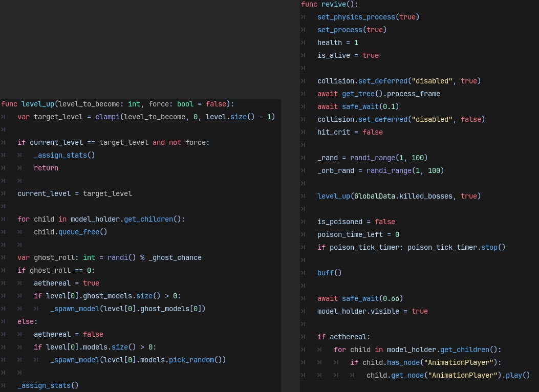Click 'for child' loop line inside level_up()
Image resolution: width=539 pixels, height=392 pixels.
pyautogui.click(x=101, y=219)
